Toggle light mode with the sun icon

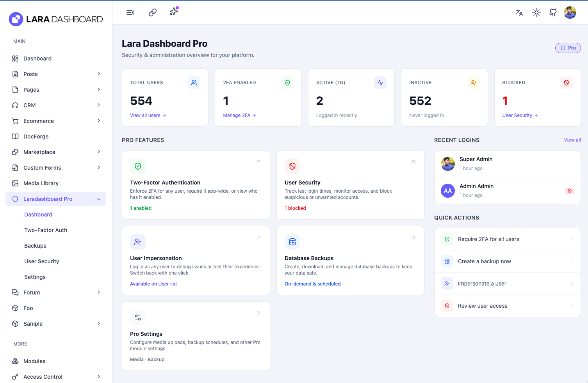tap(536, 12)
